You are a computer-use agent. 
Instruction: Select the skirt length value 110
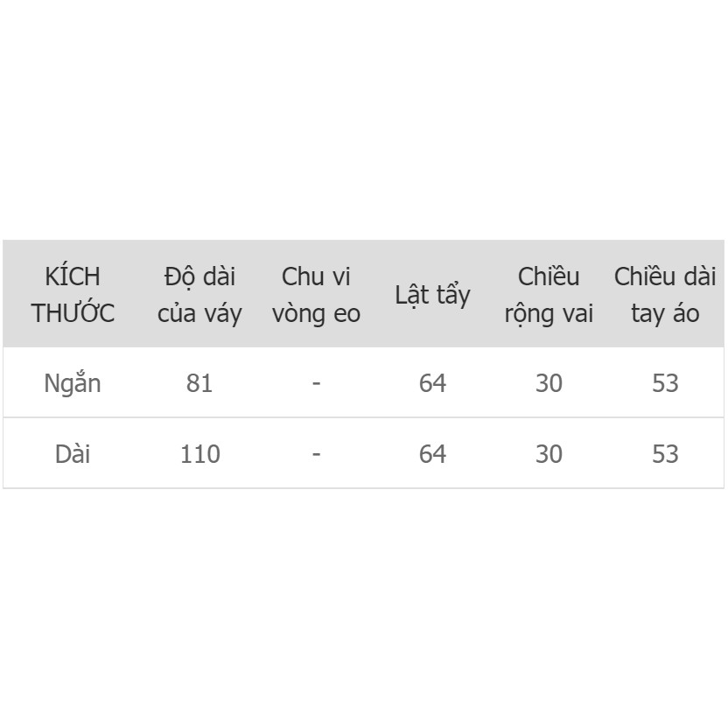tap(199, 454)
